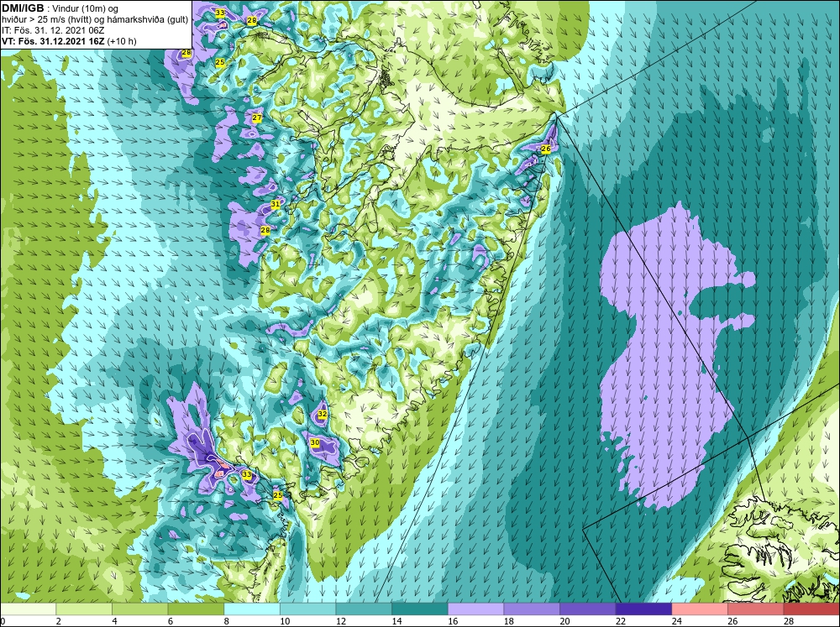
Task: Click the legend scale number 4
Action: click(114, 621)
